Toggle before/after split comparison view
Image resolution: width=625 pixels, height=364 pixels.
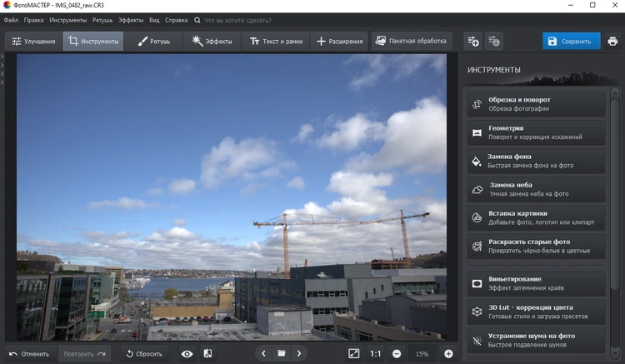click(207, 354)
